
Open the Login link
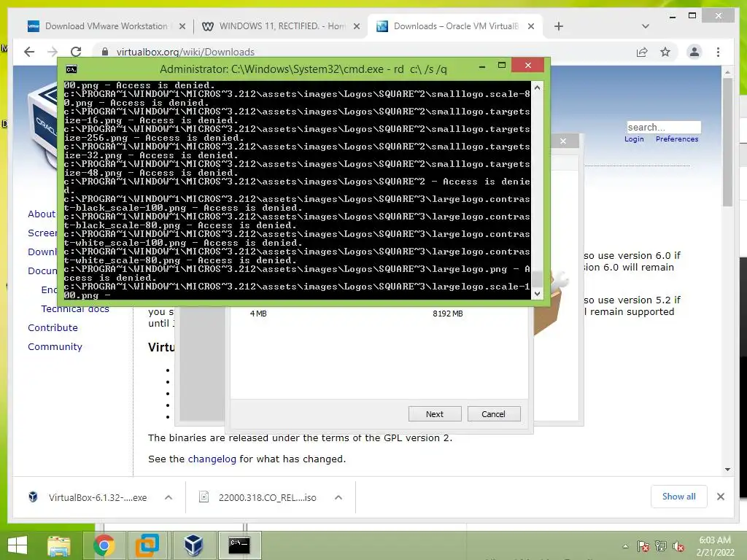634,139
